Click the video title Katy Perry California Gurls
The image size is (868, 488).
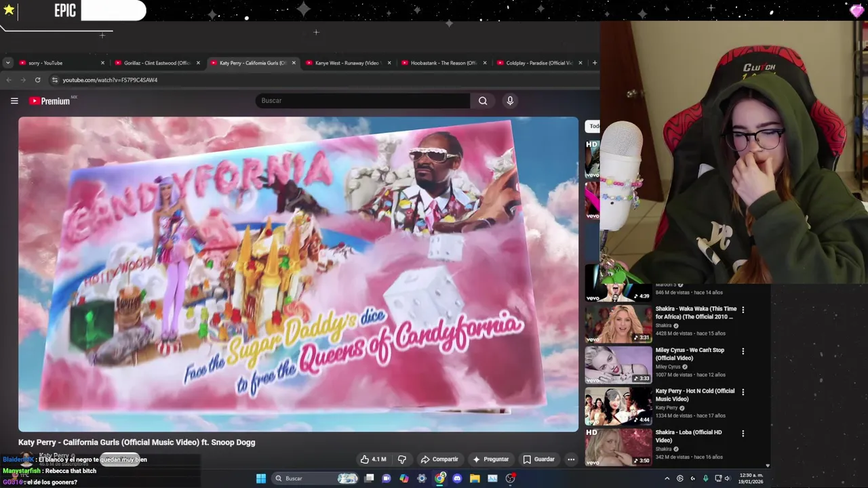[137, 442]
